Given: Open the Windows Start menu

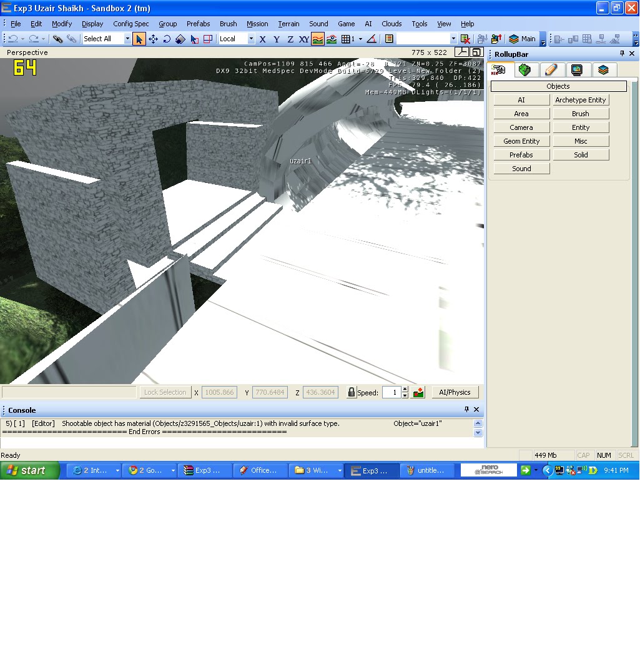Looking at the screenshot, I should [x=29, y=470].
